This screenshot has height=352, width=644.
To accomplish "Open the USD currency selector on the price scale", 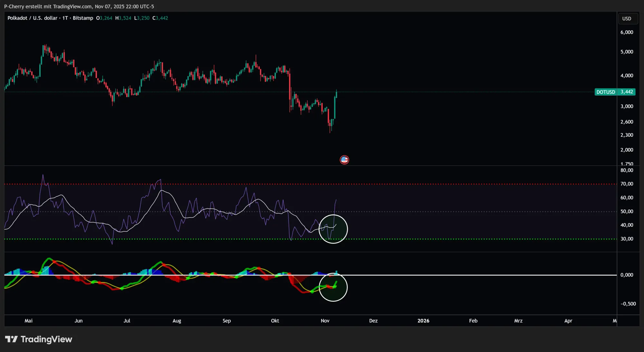I will tap(627, 18).
